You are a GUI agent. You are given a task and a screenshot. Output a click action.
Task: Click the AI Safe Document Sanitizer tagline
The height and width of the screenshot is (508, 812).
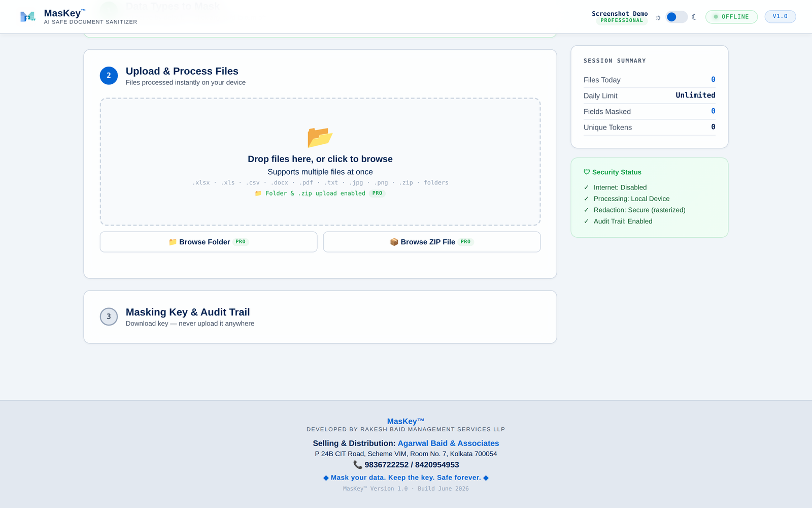pos(90,22)
